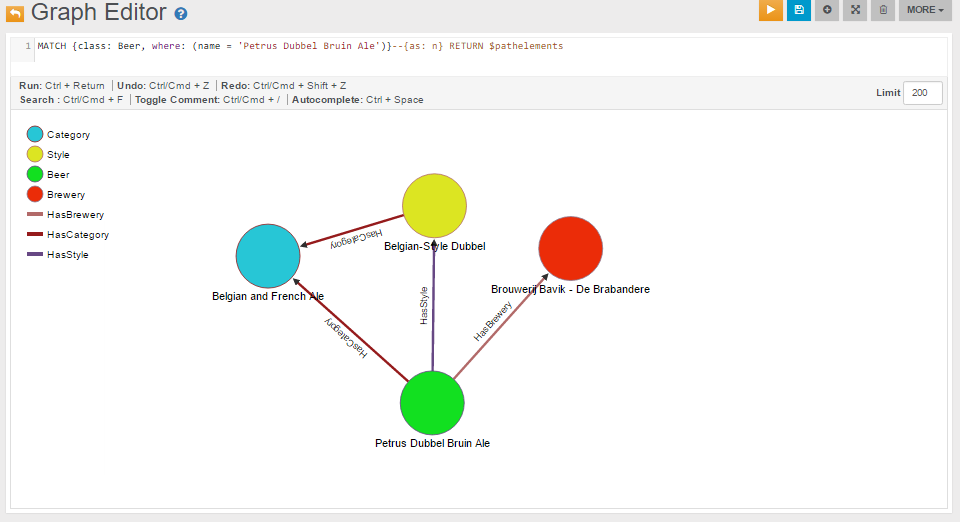Open the Graph Editor help question icon
The image size is (960, 522).
click(x=180, y=15)
